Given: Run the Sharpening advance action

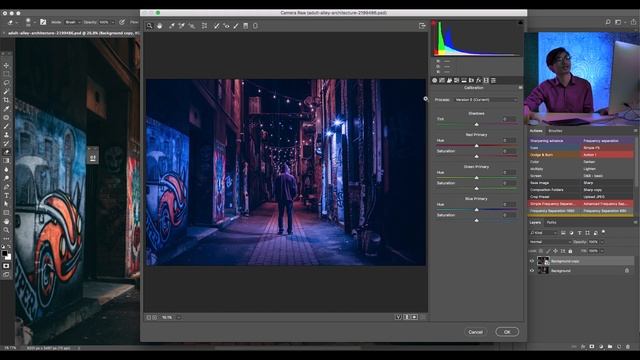Looking at the screenshot, I should click(x=554, y=141).
